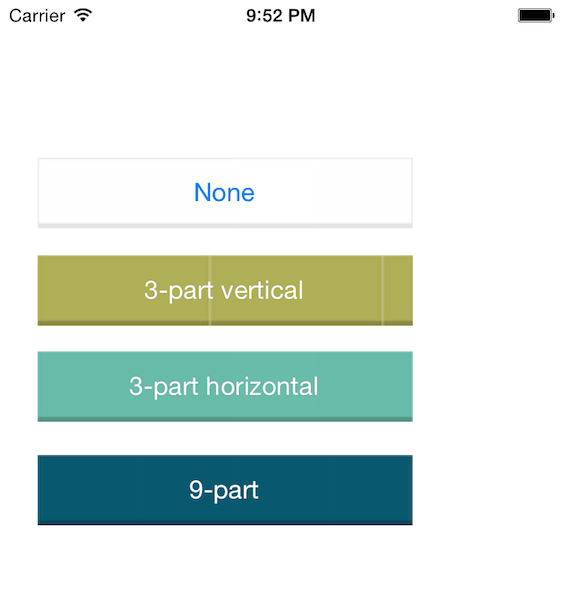The width and height of the screenshot is (563, 593).
Task: Click the word horizontal on teal button
Action: pyautogui.click(x=262, y=387)
